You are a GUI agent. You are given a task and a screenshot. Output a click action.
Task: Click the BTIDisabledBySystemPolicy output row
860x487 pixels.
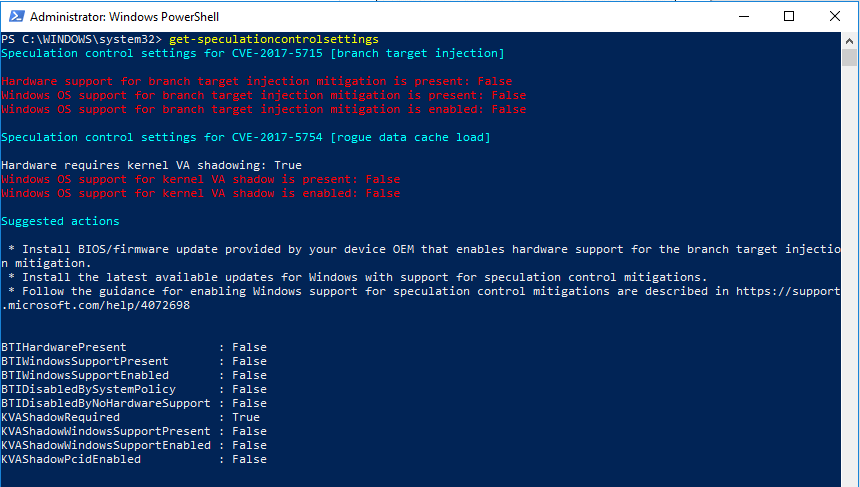(133, 389)
